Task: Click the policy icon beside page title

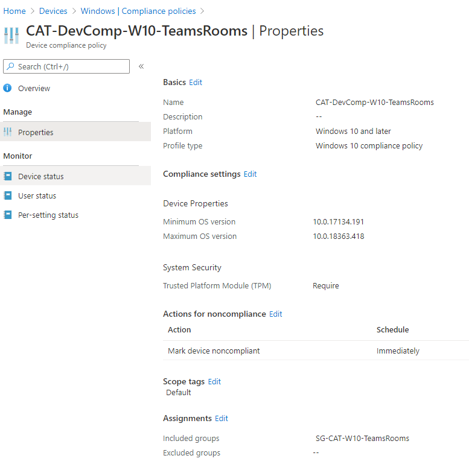Action: click(11, 35)
